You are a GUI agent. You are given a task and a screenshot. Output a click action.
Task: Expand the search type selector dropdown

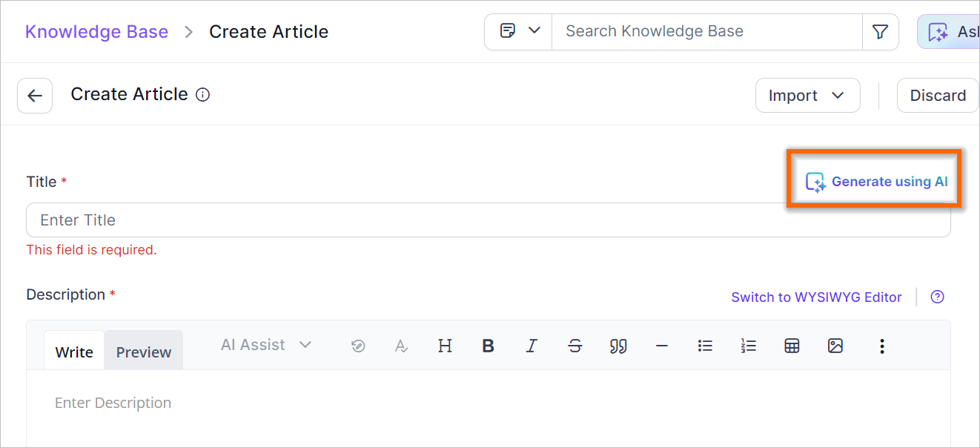pyautogui.click(x=519, y=32)
